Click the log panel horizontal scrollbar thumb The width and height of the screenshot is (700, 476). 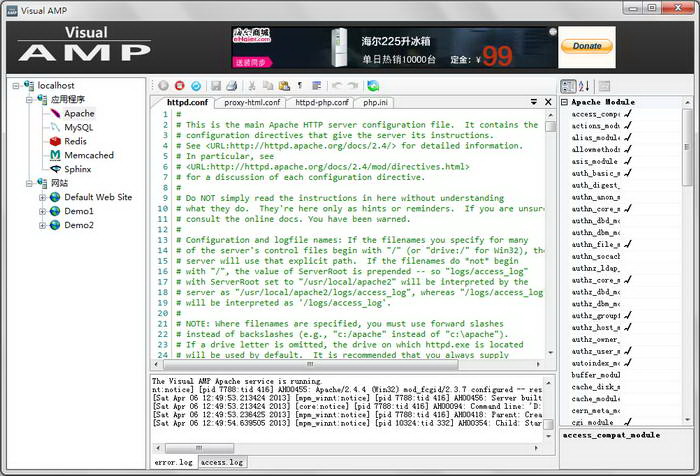point(199,447)
